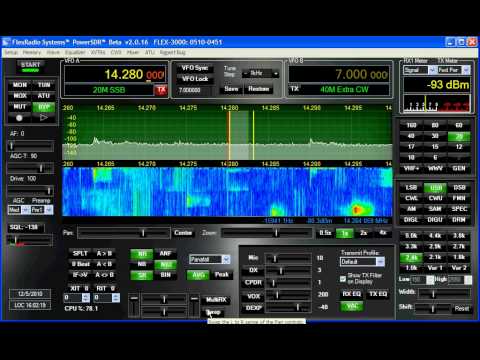
Task: Click the XIT value spinner arrows
Action: pyautogui.click(x=85, y=298)
